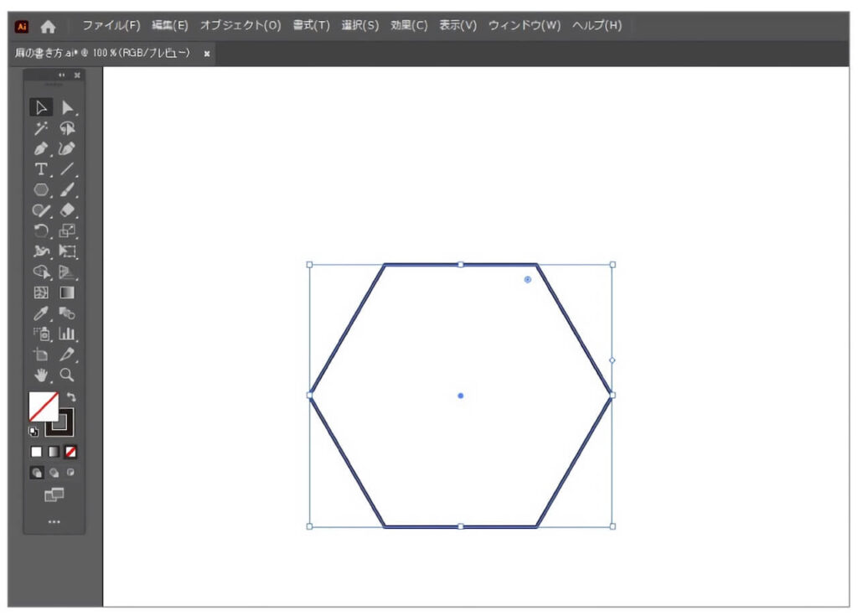858x616 pixels.
Task: Select the Mesh tool
Action: click(41, 293)
